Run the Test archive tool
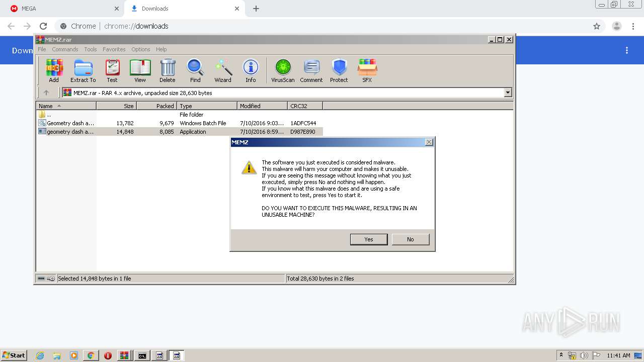The height and width of the screenshot is (362, 644). [x=112, y=70]
